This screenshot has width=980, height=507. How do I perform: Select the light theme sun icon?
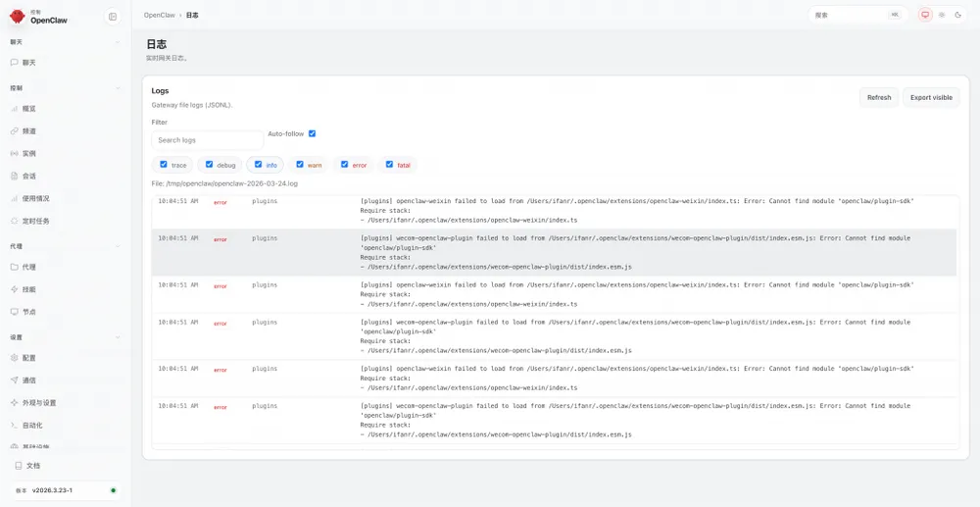[x=942, y=15]
